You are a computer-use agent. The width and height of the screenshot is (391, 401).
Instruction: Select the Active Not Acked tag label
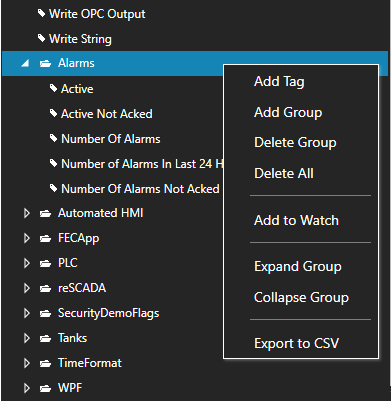point(107,114)
